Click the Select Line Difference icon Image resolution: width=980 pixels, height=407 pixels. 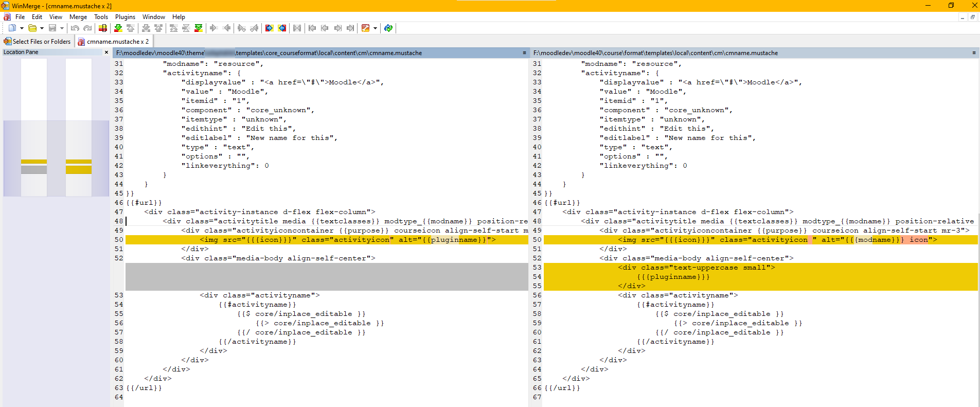coord(103,28)
